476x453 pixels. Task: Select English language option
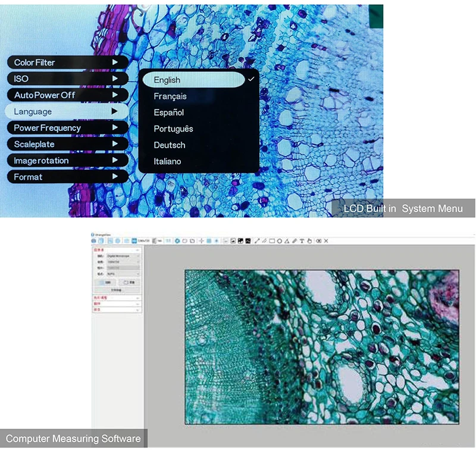point(193,80)
